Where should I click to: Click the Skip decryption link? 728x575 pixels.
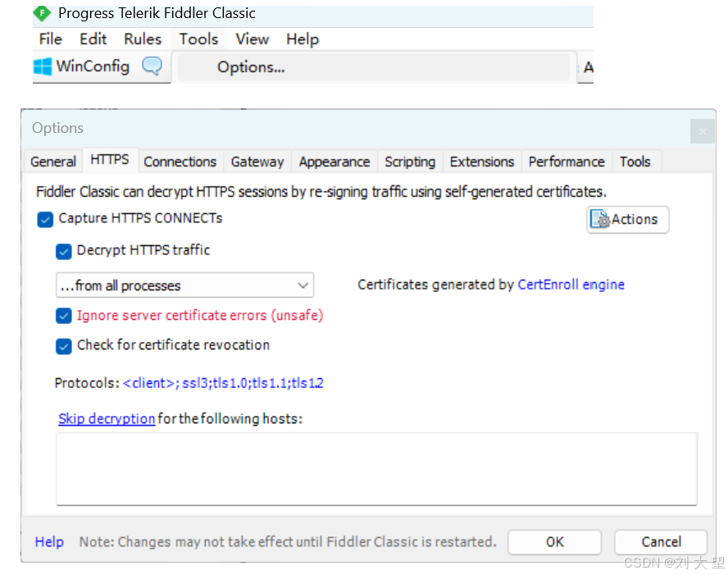pyautogui.click(x=107, y=419)
